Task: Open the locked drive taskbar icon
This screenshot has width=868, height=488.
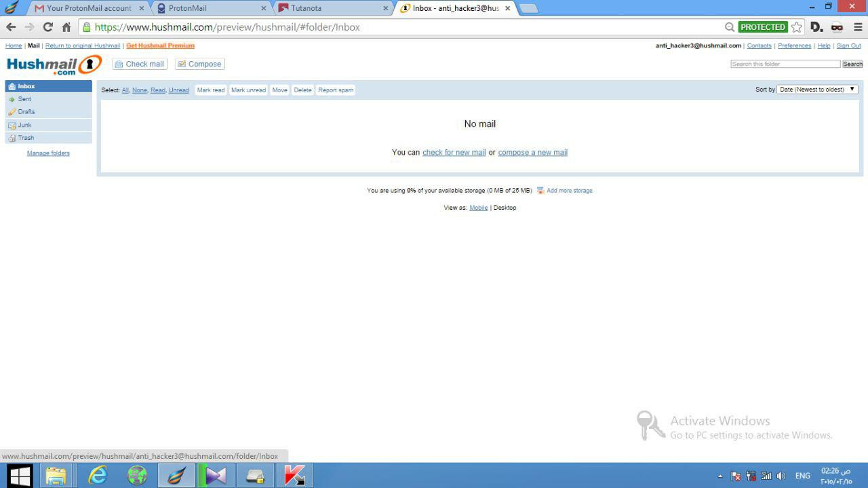Action: click(x=255, y=476)
